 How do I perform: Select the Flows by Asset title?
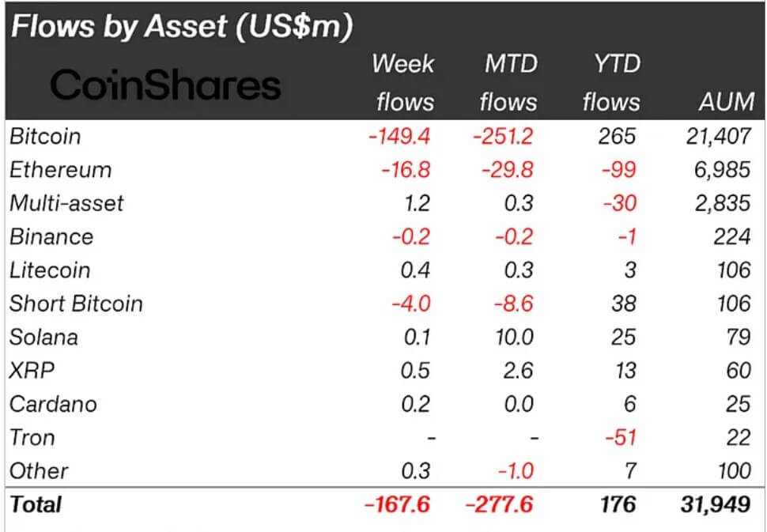point(182,25)
